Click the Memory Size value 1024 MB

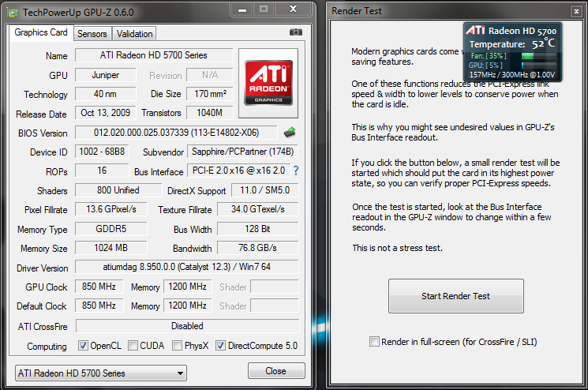(111, 248)
